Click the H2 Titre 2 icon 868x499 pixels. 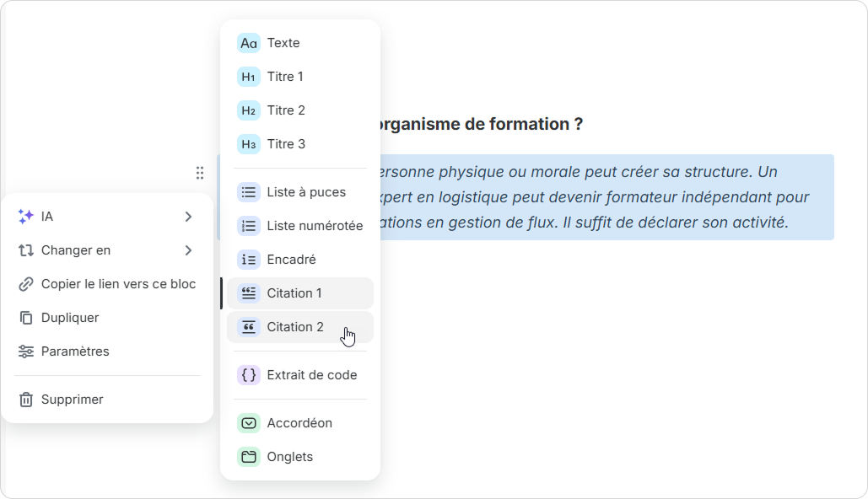pyautogui.click(x=248, y=110)
